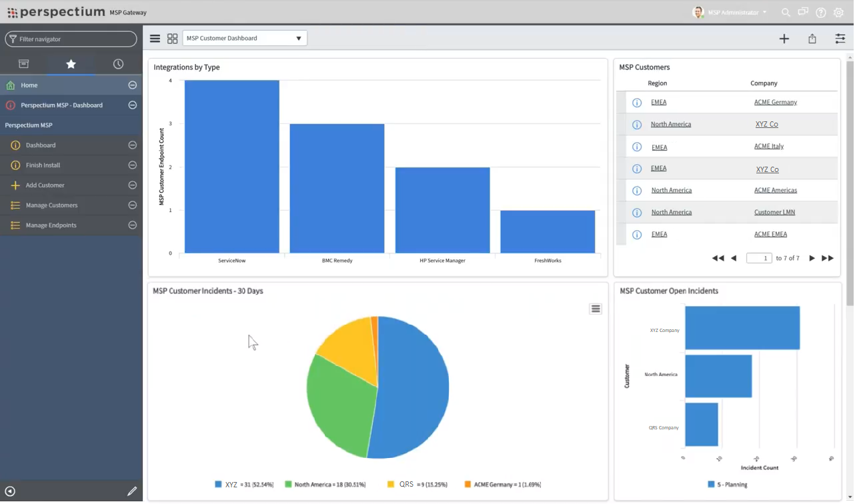Go to next page of MSP Customers
The image size is (855, 504).
812,258
